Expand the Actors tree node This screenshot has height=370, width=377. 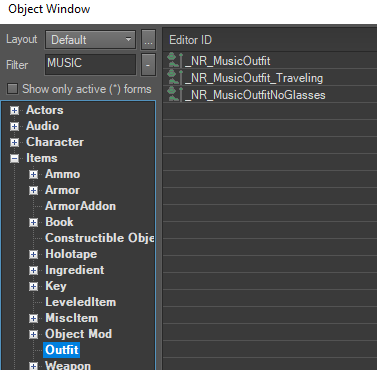(14, 110)
